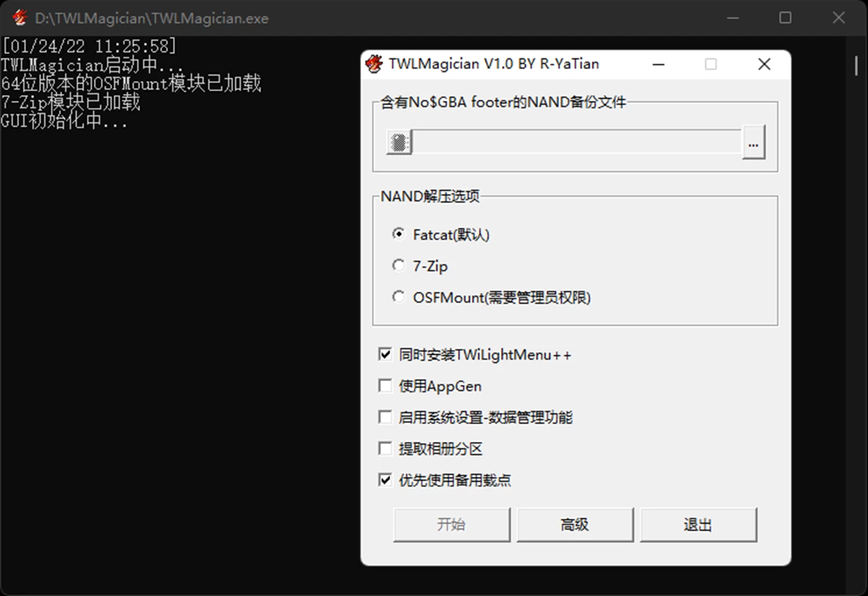Click the 'TWLMagician V1.0 BY R-YaTian' title text
Screen dimensions: 868x596
click(494, 64)
